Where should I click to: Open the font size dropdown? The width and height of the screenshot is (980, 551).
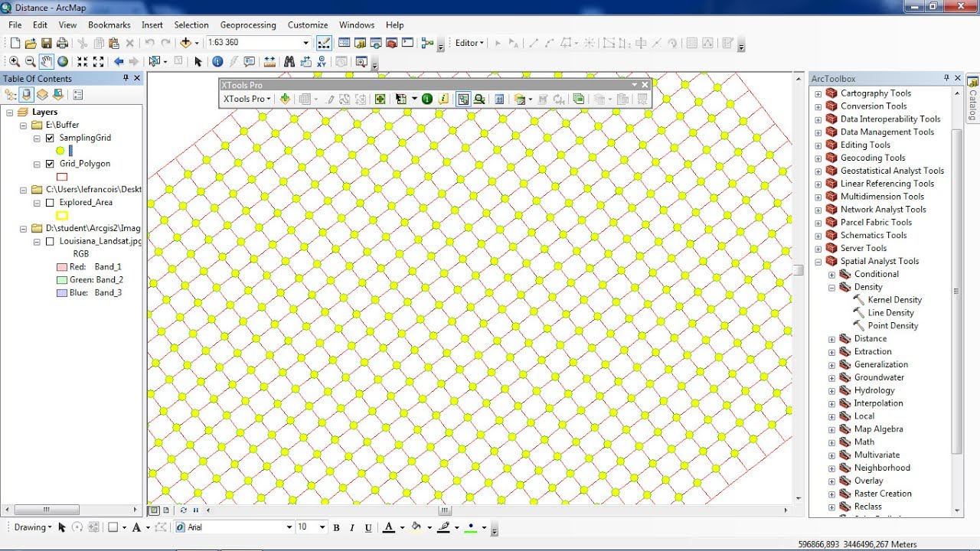coord(322,527)
